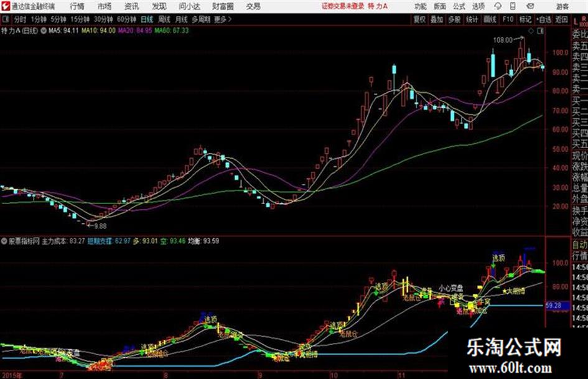Click the 复权 toolbar button
Viewport: 588px width, 379px height.
pyautogui.click(x=419, y=19)
